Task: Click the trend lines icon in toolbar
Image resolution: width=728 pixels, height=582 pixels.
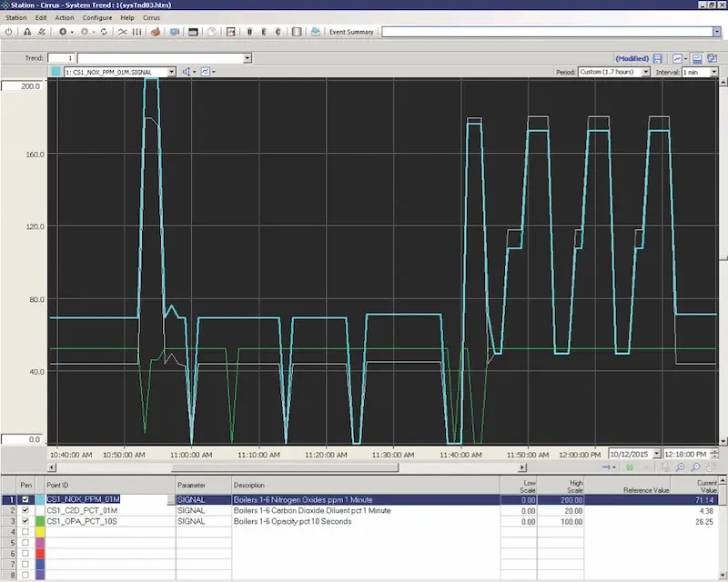Action: click(123, 32)
